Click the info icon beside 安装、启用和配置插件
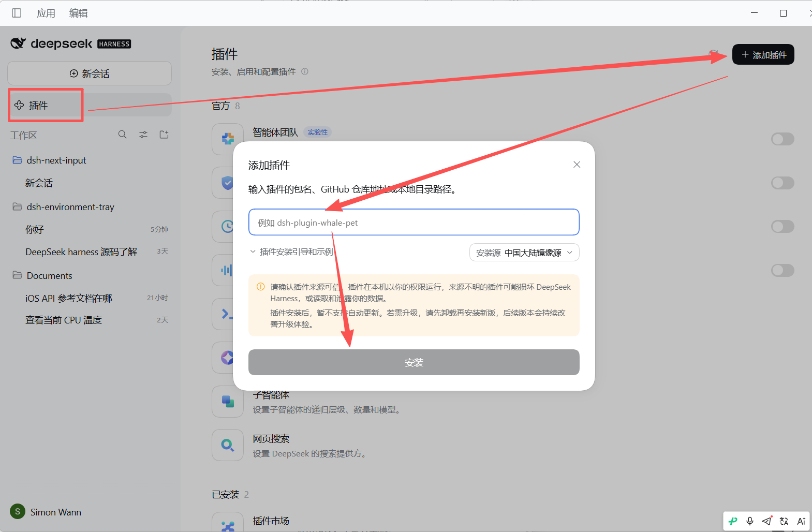The height and width of the screenshot is (532, 812). point(305,71)
